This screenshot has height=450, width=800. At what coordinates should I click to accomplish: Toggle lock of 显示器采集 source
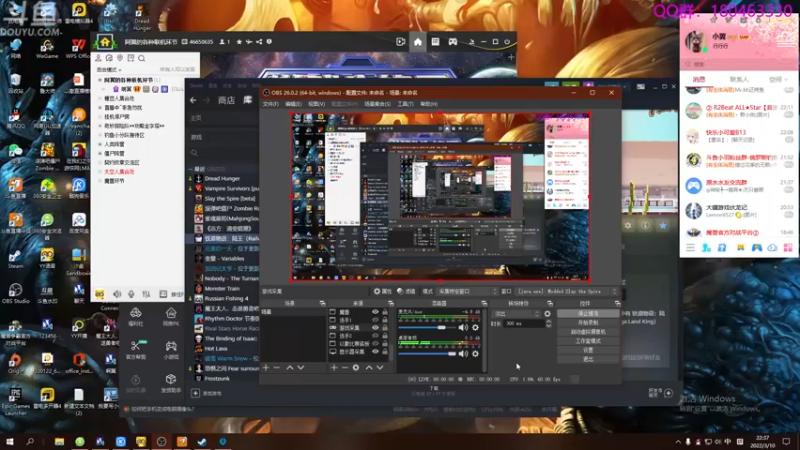coord(385,352)
